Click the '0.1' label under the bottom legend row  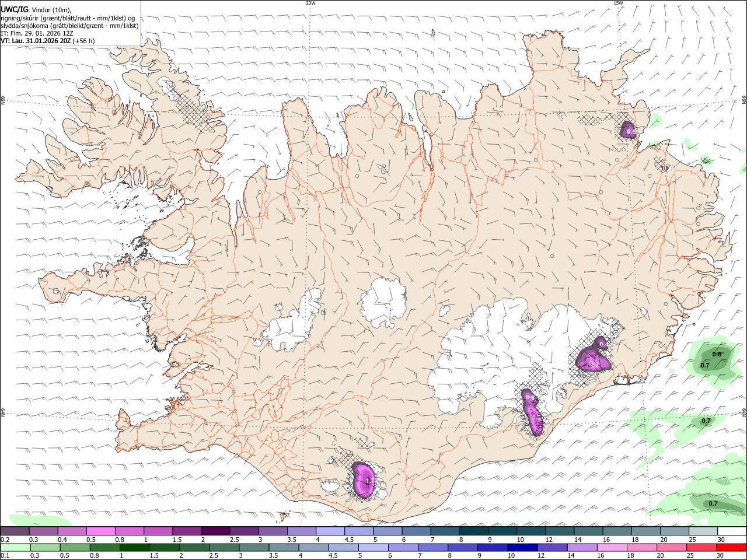click(x=5, y=556)
